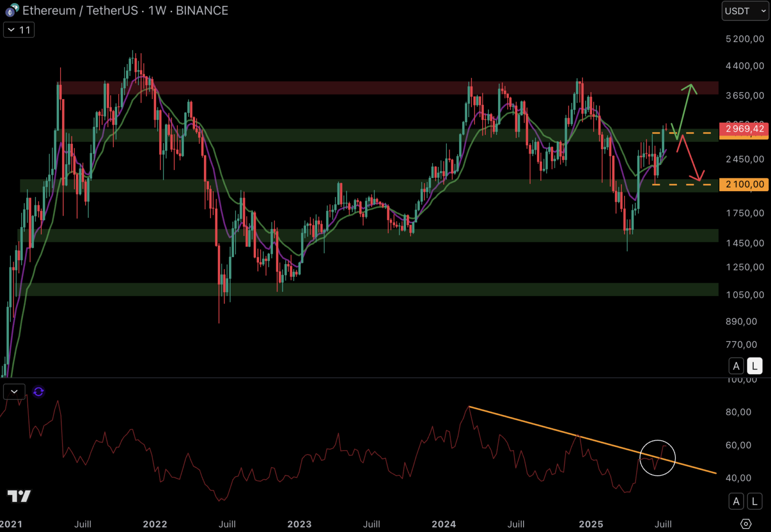The width and height of the screenshot is (771, 532).
Task: Select the 2 969,42 current price label
Action: click(744, 129)
